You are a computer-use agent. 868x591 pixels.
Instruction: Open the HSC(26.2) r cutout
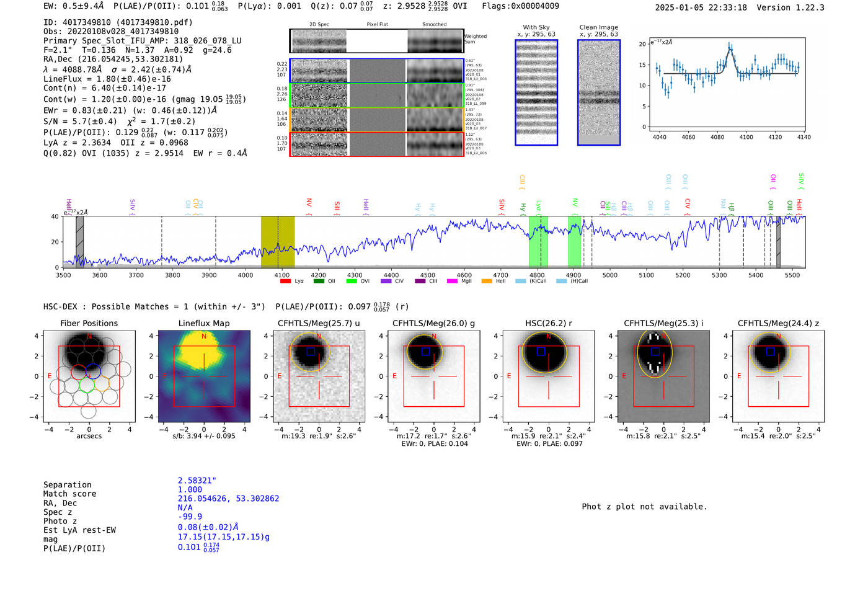click(x=549, y=376)
